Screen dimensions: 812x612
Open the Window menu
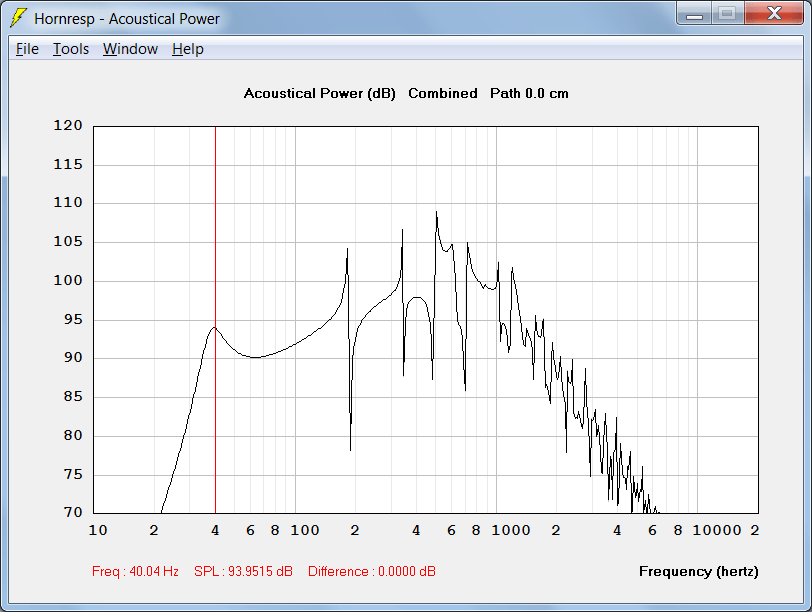[130, 49]
